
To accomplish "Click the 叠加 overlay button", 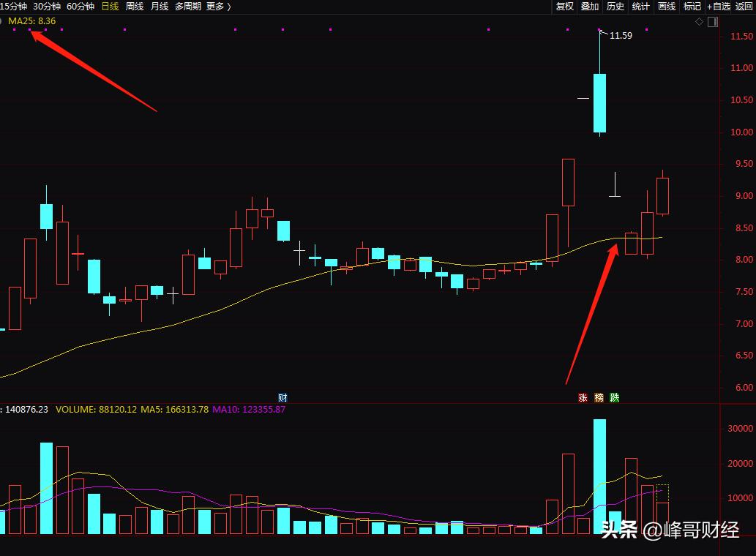I will [590, 7].
